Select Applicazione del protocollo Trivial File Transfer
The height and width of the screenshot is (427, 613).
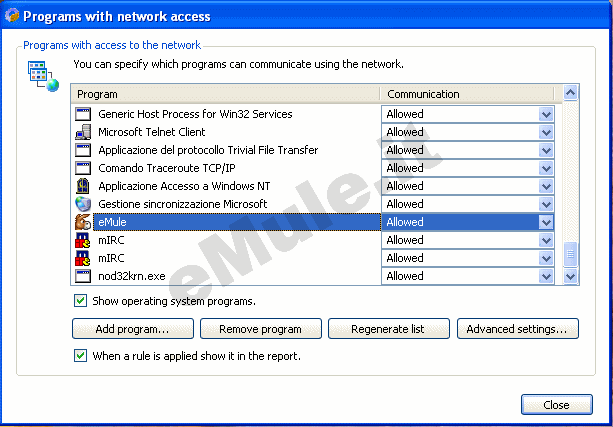click(x=208, y=150)
